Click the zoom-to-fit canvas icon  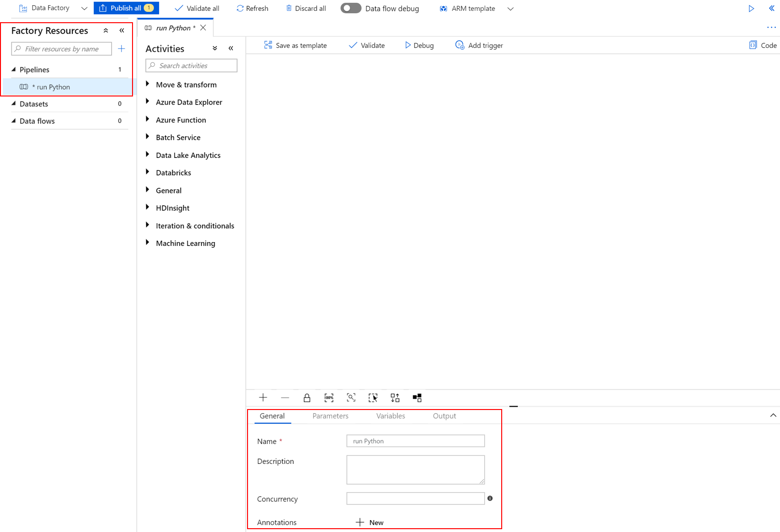351,398
